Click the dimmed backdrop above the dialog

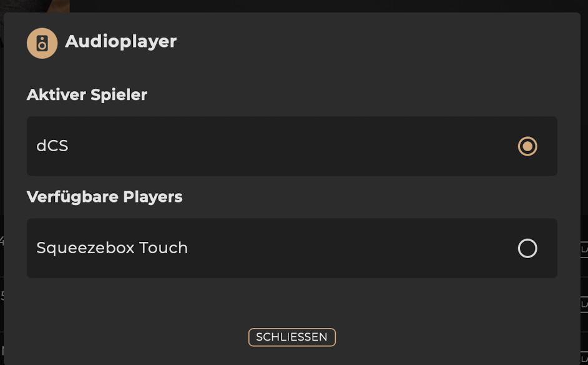tap(326, 6)
